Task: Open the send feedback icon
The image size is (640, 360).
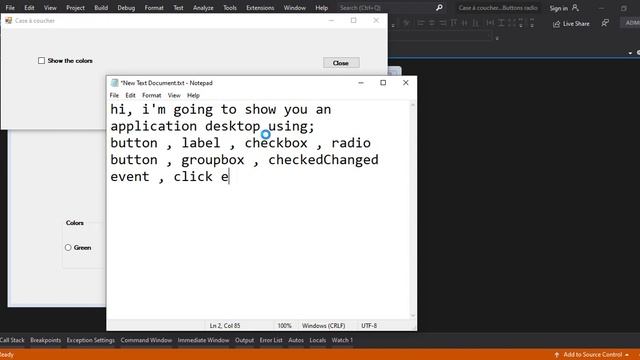Action: pos(605,23)
